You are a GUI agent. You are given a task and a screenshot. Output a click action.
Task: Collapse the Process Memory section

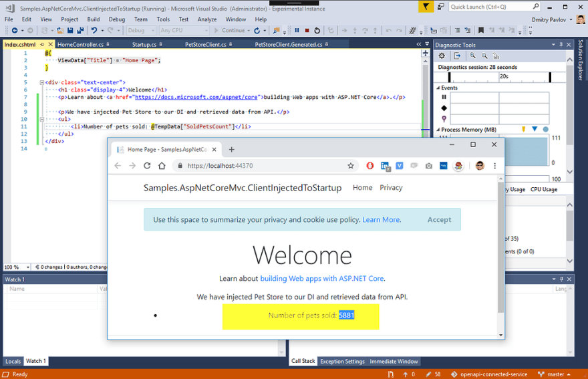click(438, 130)
